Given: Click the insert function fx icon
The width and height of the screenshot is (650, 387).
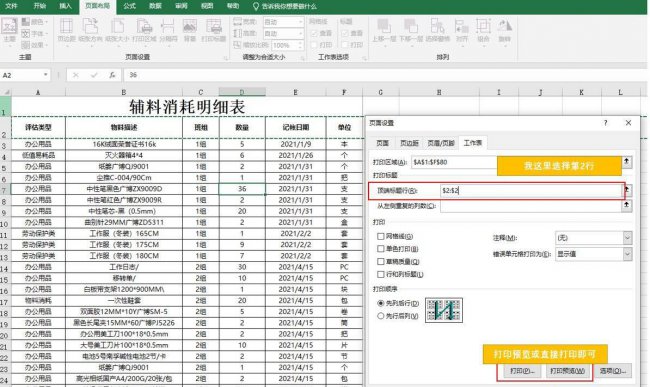Looking at the screenshot, I should 112,75.
